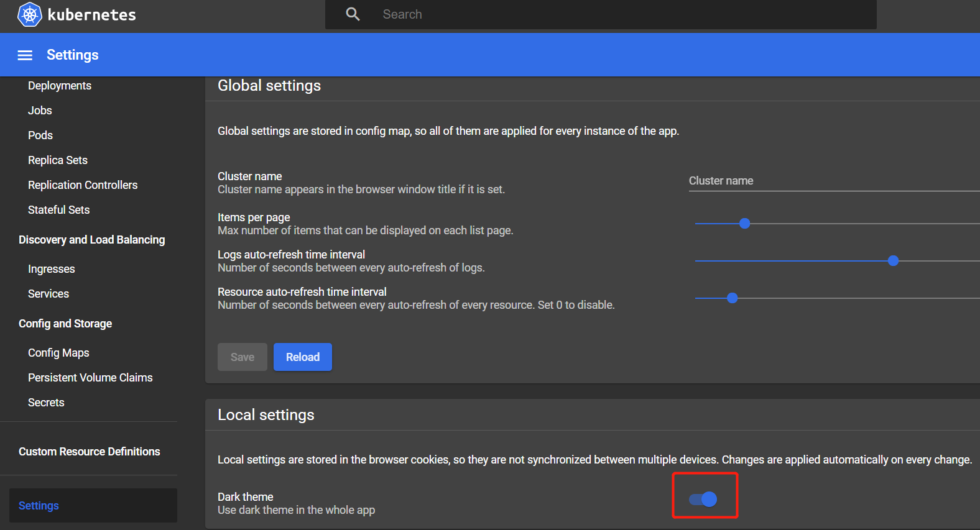Click the Items per page slider handle

pyautogui.click(x=744, y=224)
